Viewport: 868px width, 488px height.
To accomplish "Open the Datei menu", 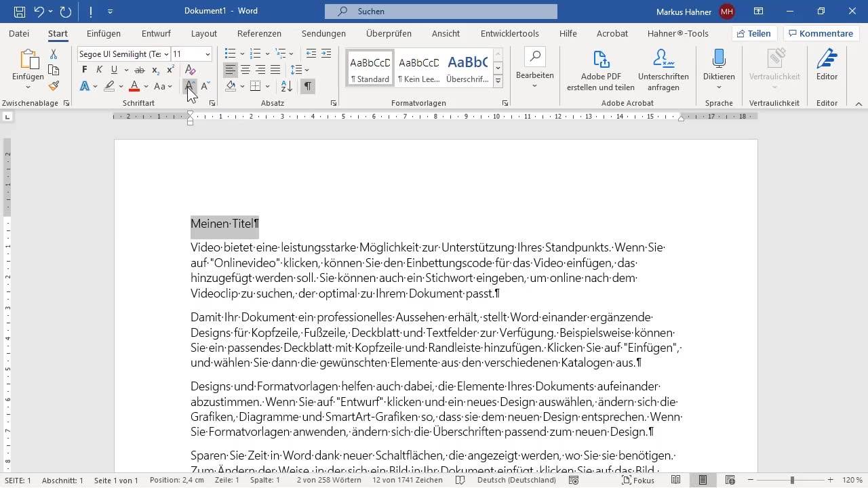I will click(19, 33).
